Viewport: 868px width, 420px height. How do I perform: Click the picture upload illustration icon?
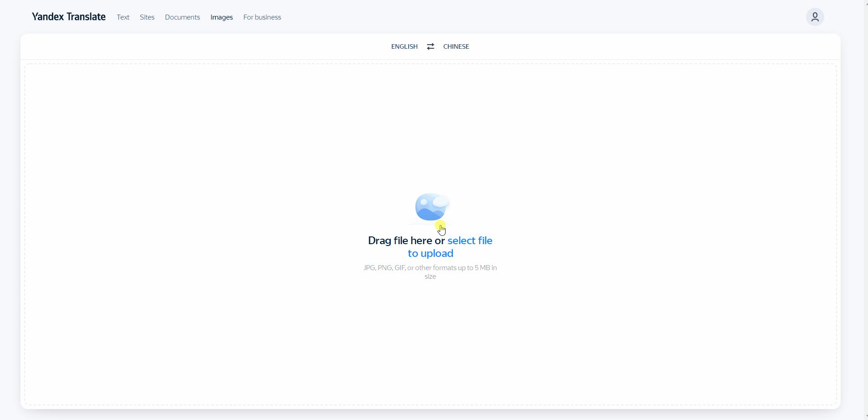pos(432,207)
